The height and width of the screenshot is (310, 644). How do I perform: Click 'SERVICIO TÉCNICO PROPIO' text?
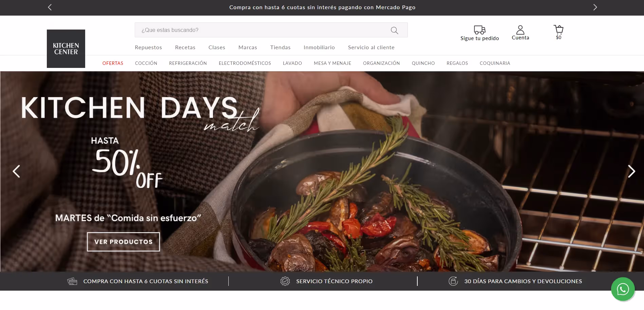(x=334, y=281)
